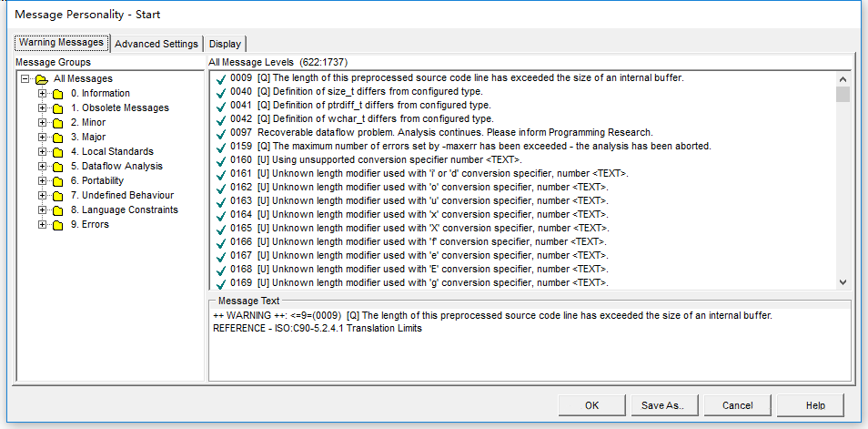
Task: Select message 0165 in the list
Action: click(x=419, y=229)
